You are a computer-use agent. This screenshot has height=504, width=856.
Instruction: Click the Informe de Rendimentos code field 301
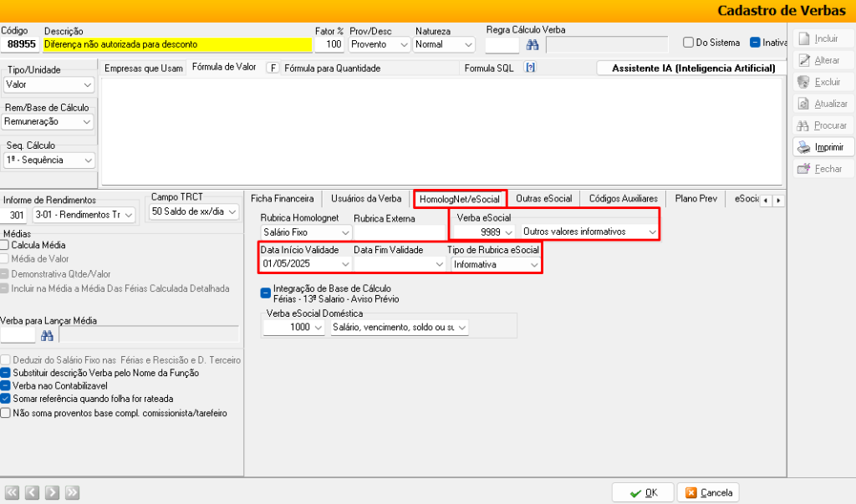coord(13,215)
